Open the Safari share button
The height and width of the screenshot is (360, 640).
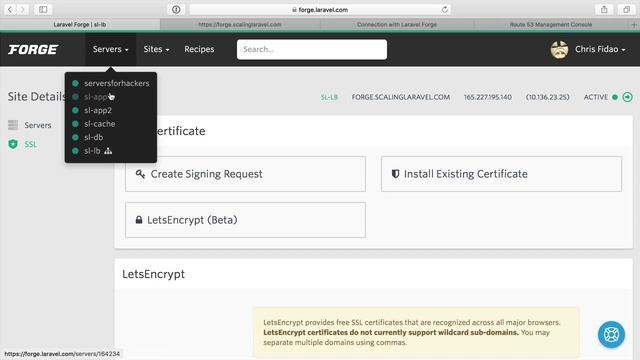pyautogui.click(x=604, y=9)
